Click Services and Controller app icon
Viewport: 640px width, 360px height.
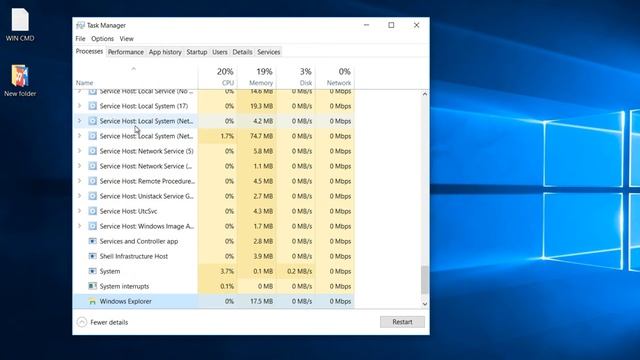click(x=93, y=241)
